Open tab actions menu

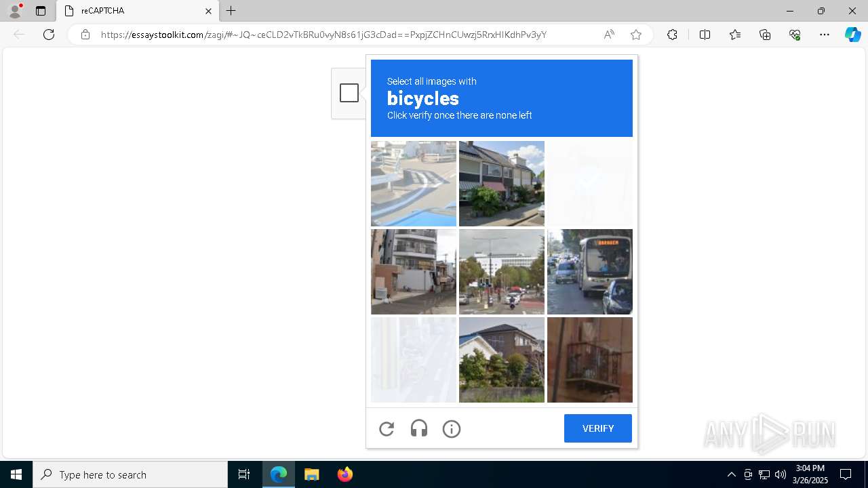tap(41, 11)
